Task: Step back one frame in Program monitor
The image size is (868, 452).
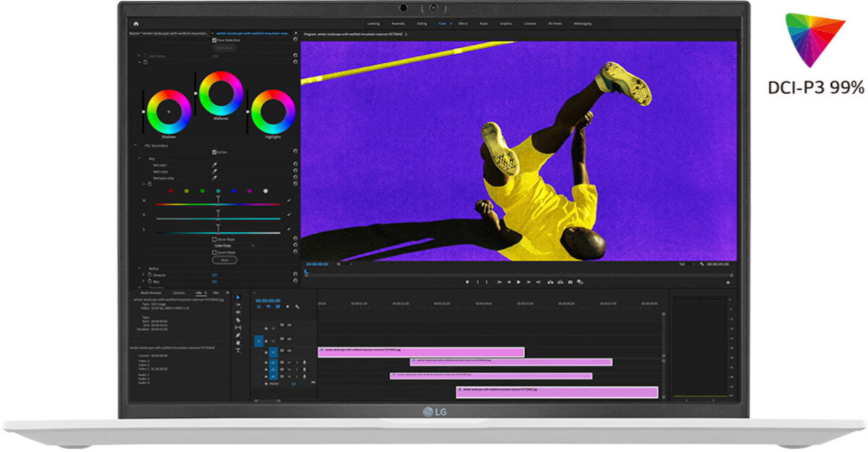Action: (509, 282)
